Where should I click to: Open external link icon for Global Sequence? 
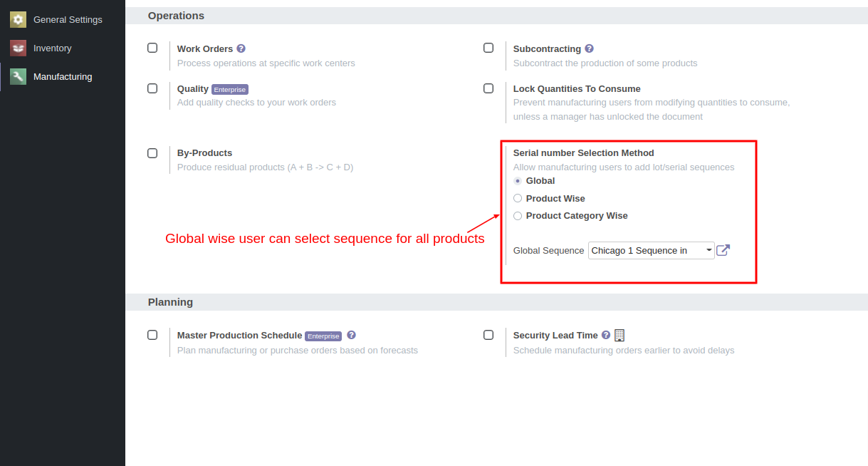723,250
